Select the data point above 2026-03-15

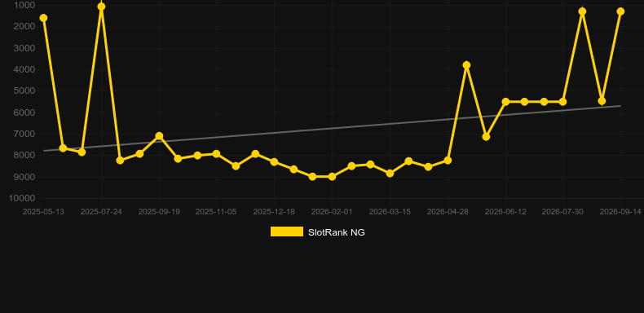(x=390, y=174)
